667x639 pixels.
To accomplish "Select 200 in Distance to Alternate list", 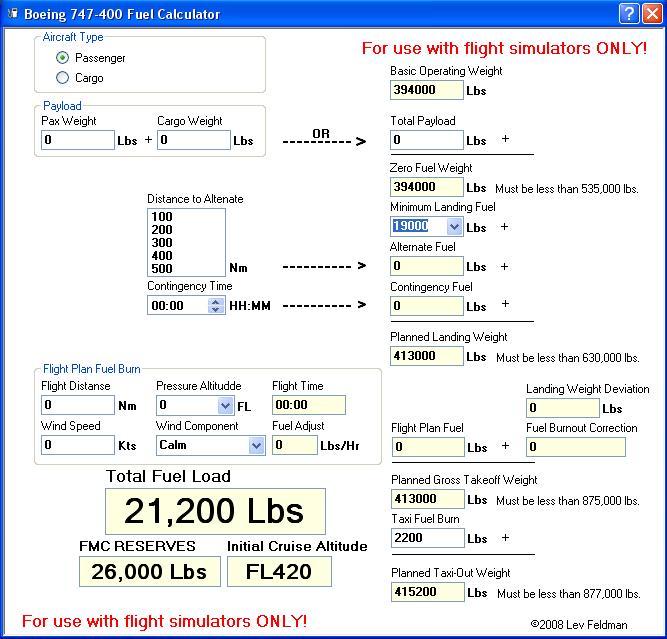I will click(x=186, y=230).
